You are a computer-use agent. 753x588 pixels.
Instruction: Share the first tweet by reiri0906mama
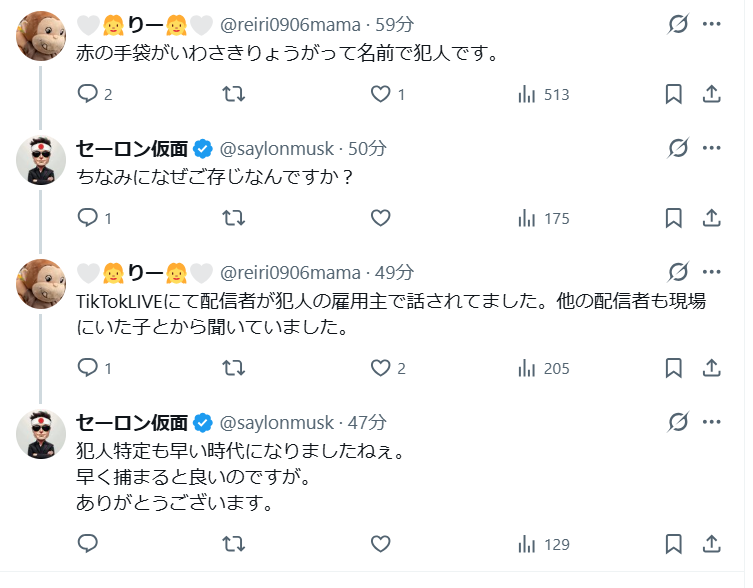pyautogui.click(x=712, y=95)
